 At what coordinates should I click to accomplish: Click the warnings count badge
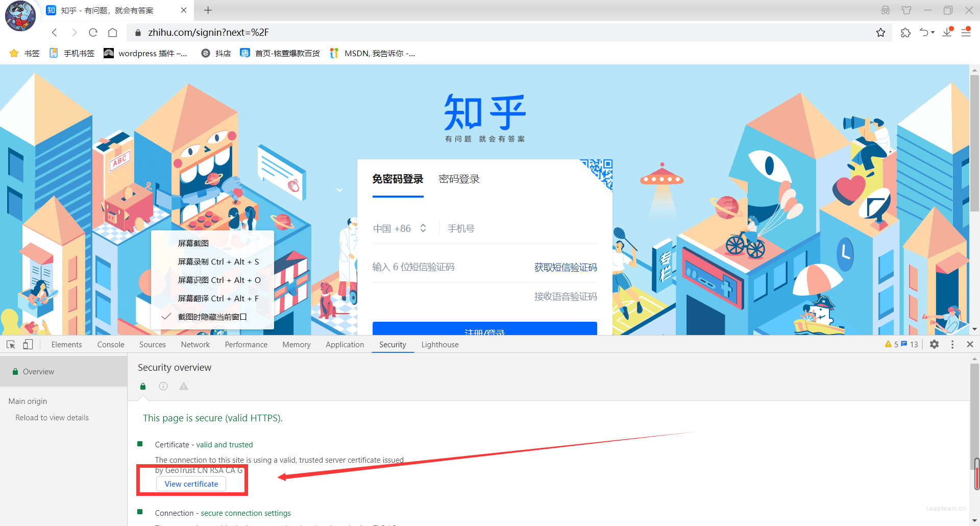coord(891,345)
